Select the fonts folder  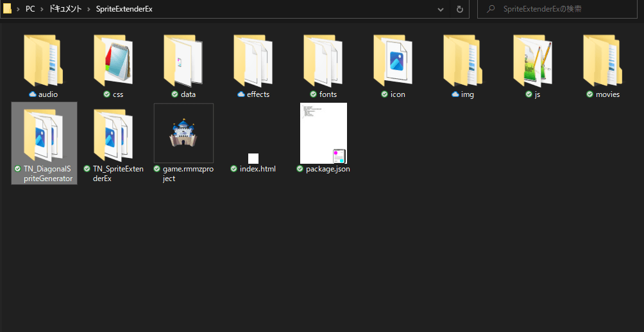(323, 60)
